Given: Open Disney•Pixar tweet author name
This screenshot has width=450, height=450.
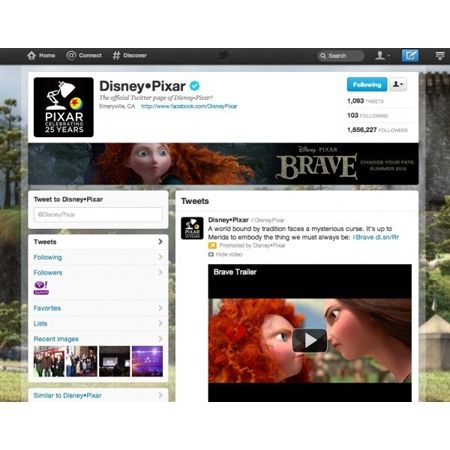Looking at the screenshot, I should (x=228, y=220).
